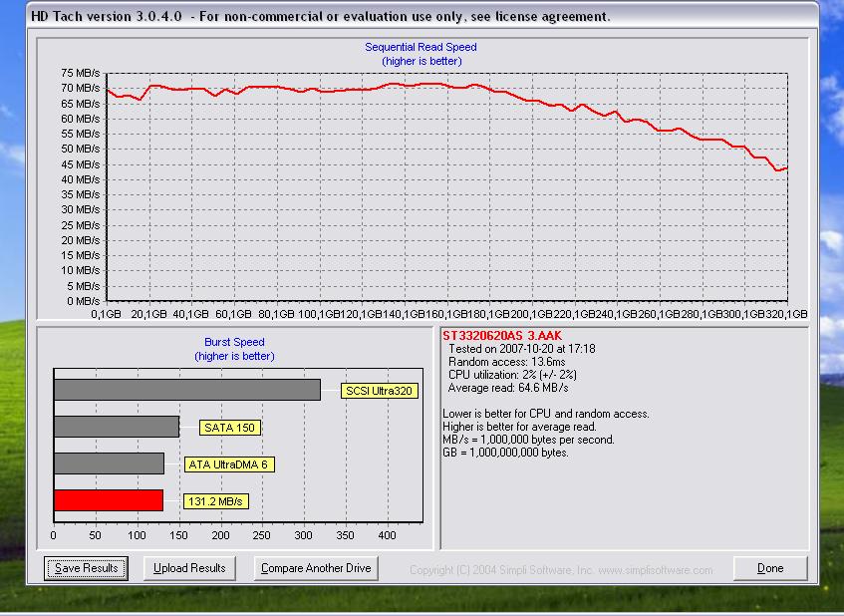Click the 150 label on burst axis
The height and width of the screenshot is (616, 844).
click(178, 535)
